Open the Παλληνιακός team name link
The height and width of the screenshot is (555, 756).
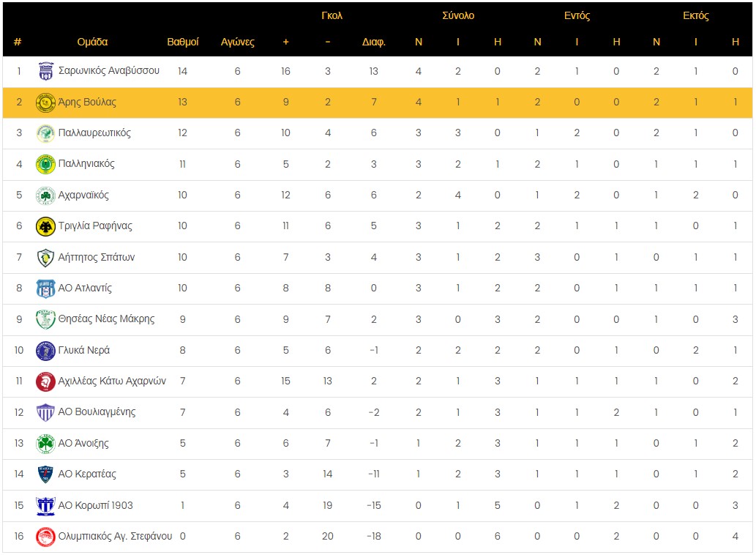click(x=86, y=164)
